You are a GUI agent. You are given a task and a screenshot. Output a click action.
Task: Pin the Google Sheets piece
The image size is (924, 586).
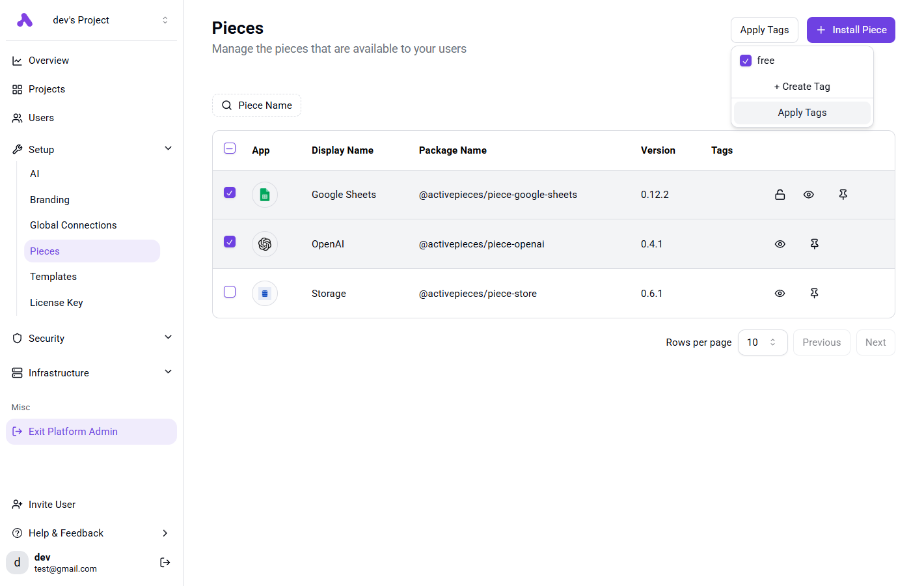click(843, 195)
